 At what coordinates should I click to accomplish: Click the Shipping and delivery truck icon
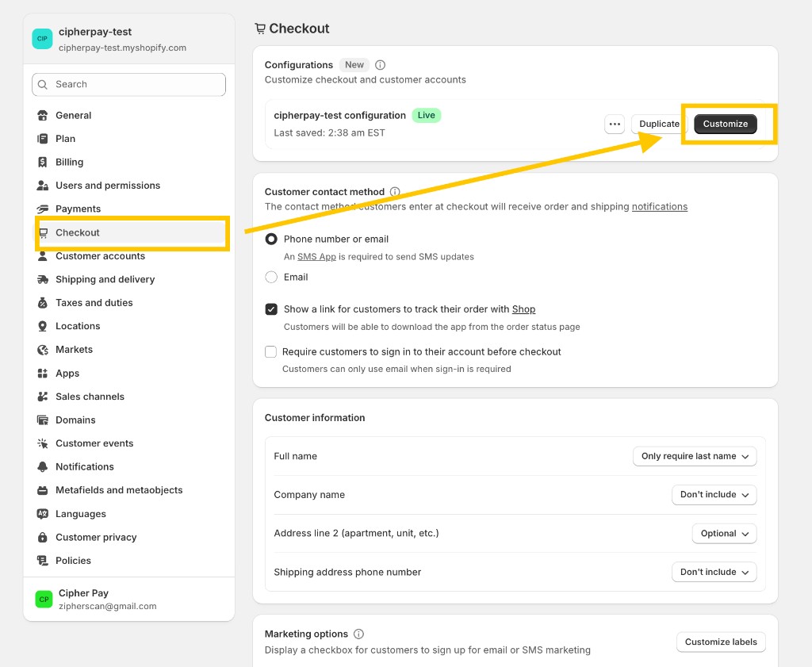pos(43,280)
